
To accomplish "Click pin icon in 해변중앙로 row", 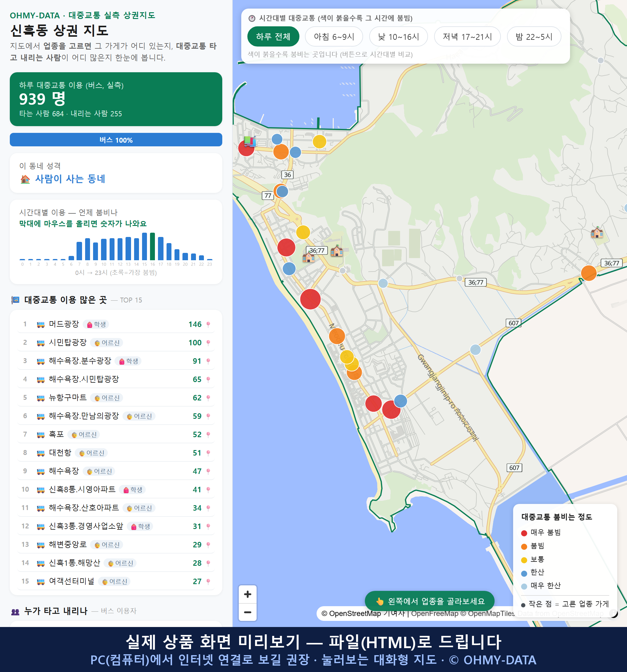I will [x=208, y=545].
